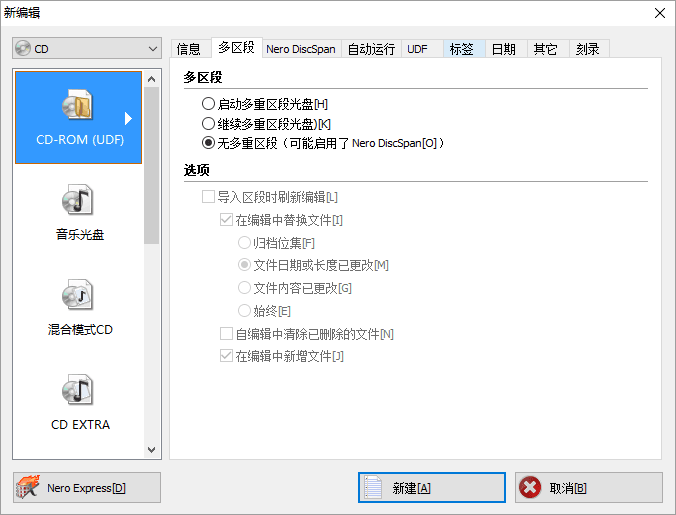Pick the 混合模式CD compilation icon
The width and height of the screenshot is (676, 515).
click(77, 295)
